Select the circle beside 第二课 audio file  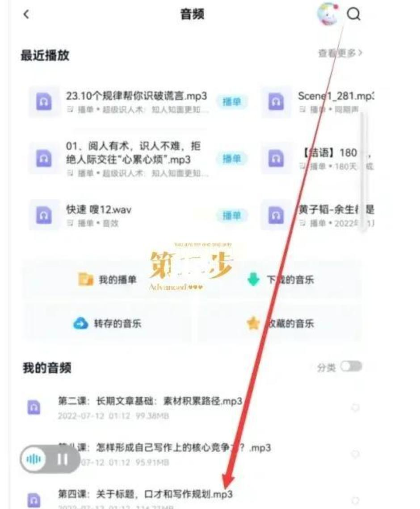[x=355, y=407]
